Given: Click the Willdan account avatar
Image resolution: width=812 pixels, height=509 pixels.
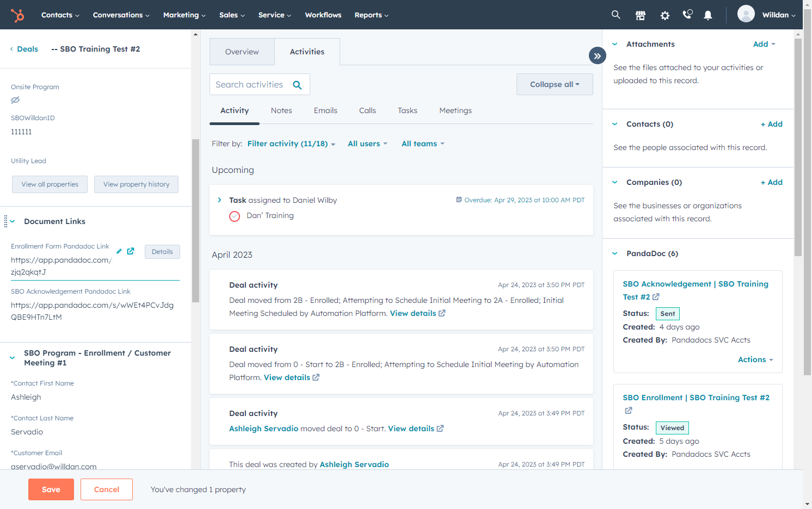Looking at the screenshot, I should pos(746,14).
